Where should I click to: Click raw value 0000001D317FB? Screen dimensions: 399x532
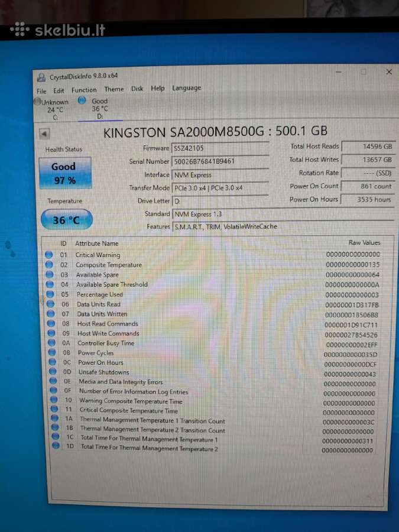coord(352,305)
